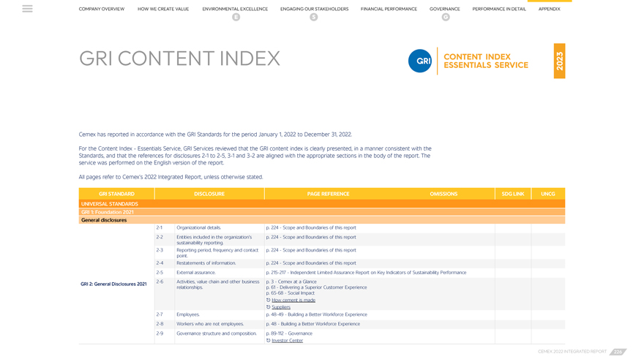644x362 pixels.
Task: Go to the Governance section
Action: [x=445, y=9]
